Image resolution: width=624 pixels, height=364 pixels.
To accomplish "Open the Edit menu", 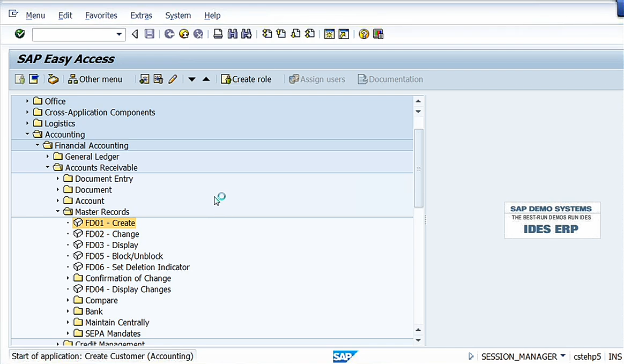I will point(65,16).
